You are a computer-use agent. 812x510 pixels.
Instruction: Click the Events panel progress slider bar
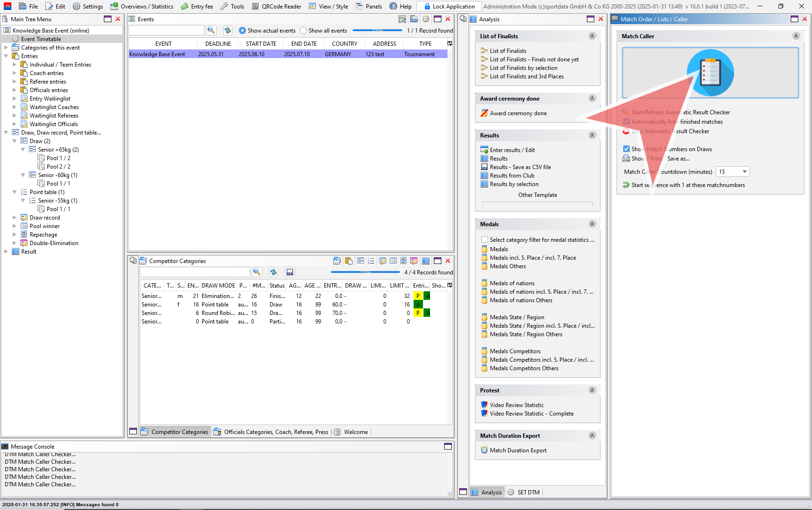point(377,31)
